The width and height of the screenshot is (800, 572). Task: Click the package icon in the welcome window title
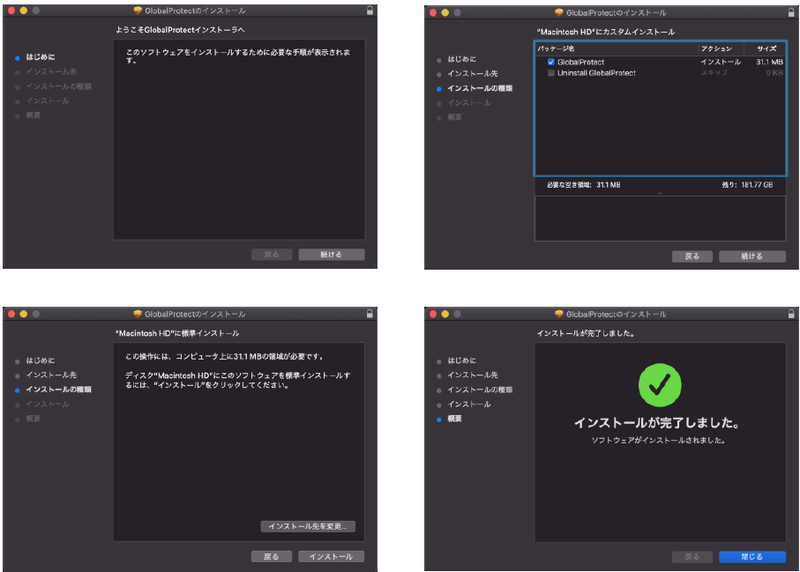[x=137, y=11]
